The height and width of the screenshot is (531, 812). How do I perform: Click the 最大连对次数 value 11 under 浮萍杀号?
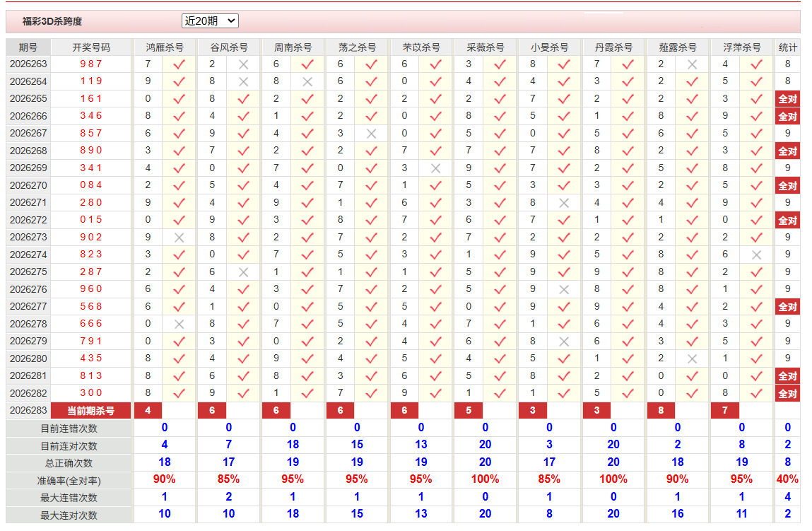[741, 514]
